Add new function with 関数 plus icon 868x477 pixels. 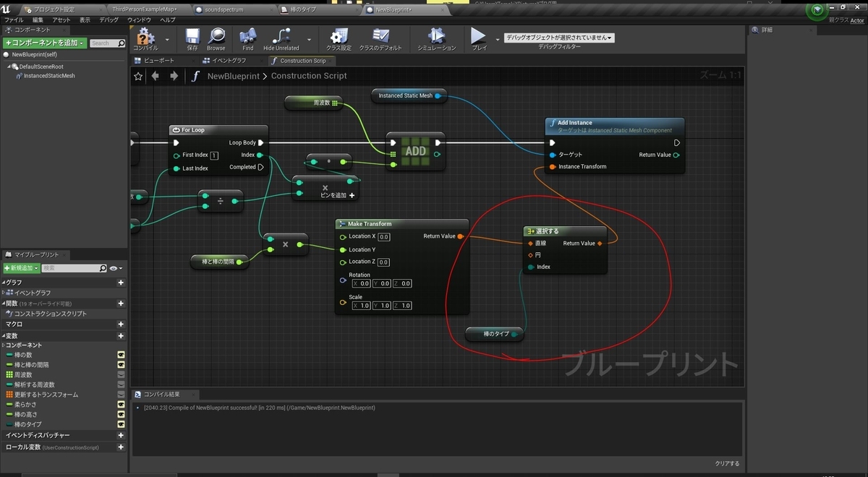pyautogui.click(x=121, y=304)
